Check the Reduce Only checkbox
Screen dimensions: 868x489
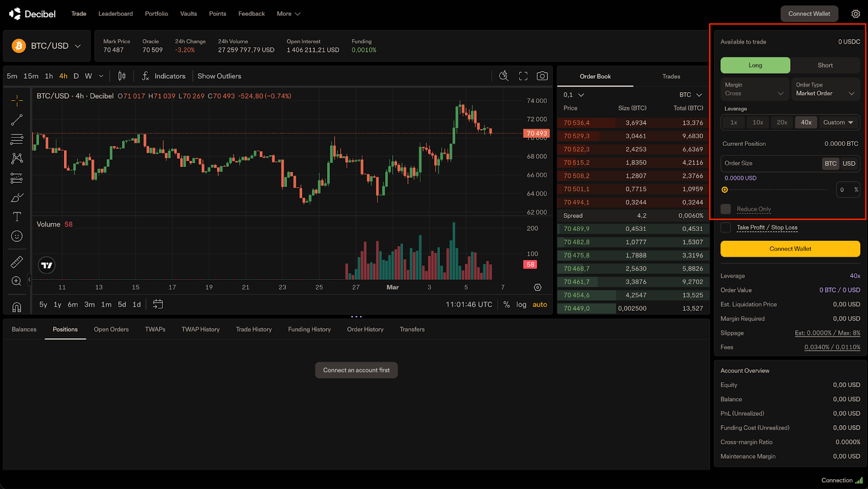[x=725, y=209]
